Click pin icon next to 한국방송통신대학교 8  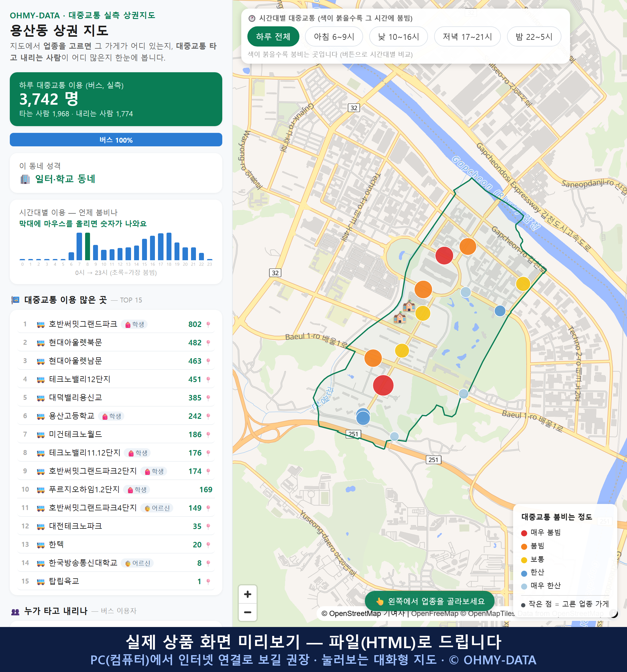(x=208, y=563)
